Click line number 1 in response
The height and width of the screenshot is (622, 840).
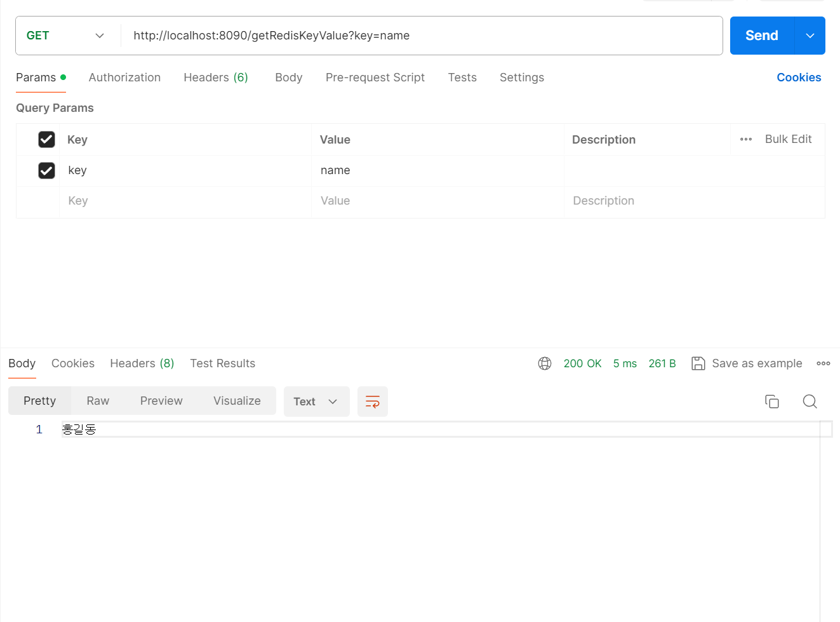coord(39,429)
